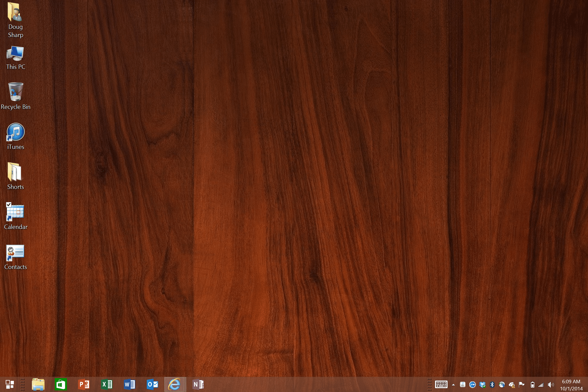Open the clock showing 6:09 AM
Image resolution: width=588 pixels, height=392 pixels.
click(571, 385)
